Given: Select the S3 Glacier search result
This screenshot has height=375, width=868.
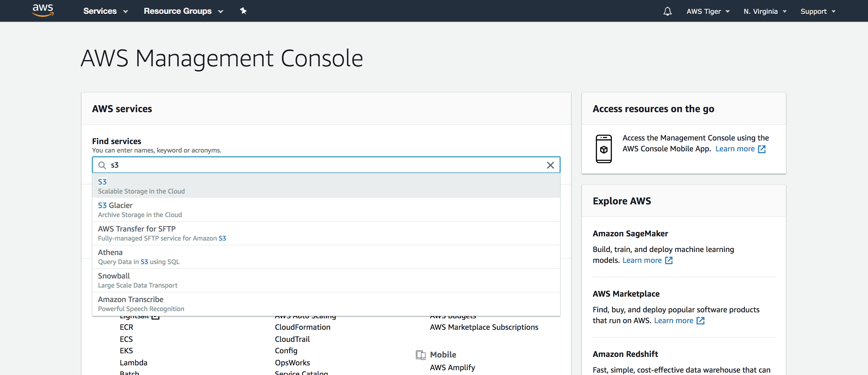Looking at the screenshot, I should pos(326,210).
